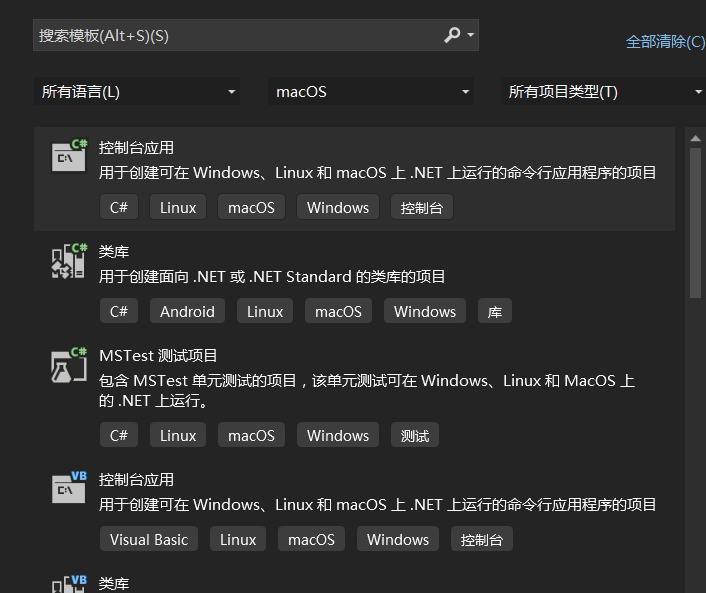Click macOS tag under C# 控制台应用

(251, 207)
